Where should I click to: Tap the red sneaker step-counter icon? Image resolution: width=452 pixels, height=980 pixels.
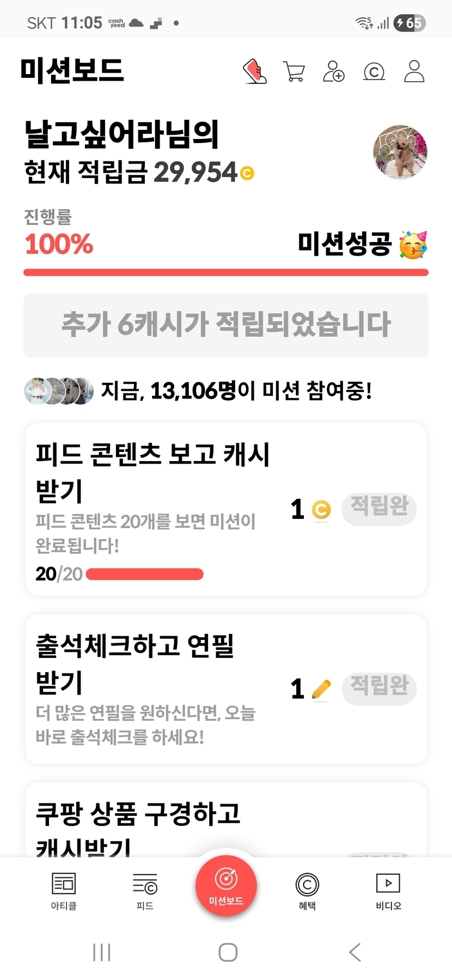coord(254,71)
